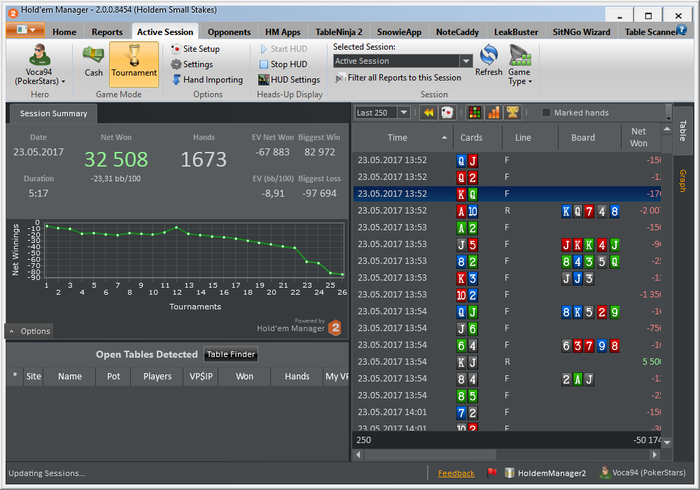Screen dimensions: 700x490
Task: Click the red flag icon in status bar
Action: click(x=492, y=472)
